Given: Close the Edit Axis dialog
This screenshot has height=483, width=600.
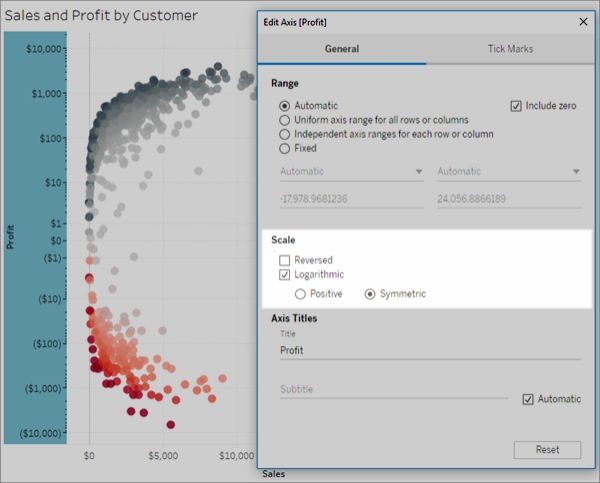Looking at the screenshot, I should [583, 21].
